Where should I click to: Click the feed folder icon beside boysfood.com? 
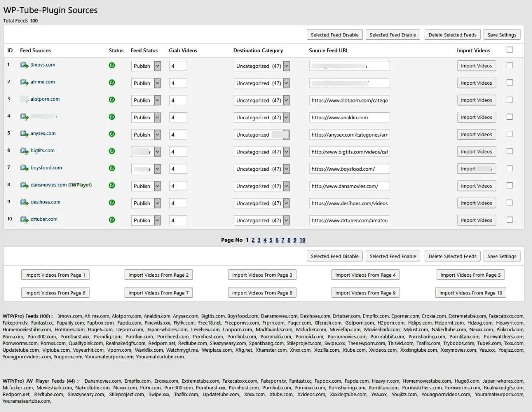pos(24,168)
